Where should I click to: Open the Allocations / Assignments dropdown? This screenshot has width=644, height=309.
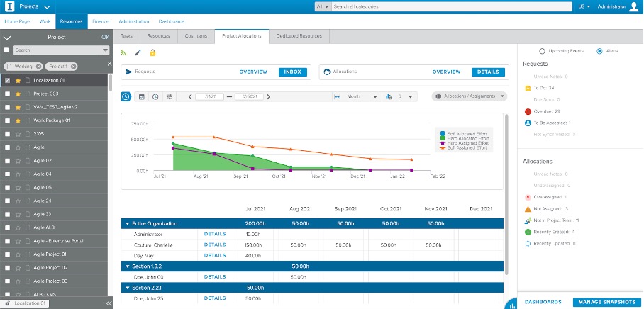[x=469, y=96]
